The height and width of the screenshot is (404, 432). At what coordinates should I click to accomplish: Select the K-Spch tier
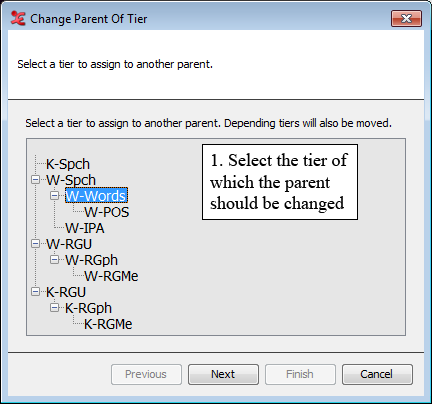click(x=68, y=164)
